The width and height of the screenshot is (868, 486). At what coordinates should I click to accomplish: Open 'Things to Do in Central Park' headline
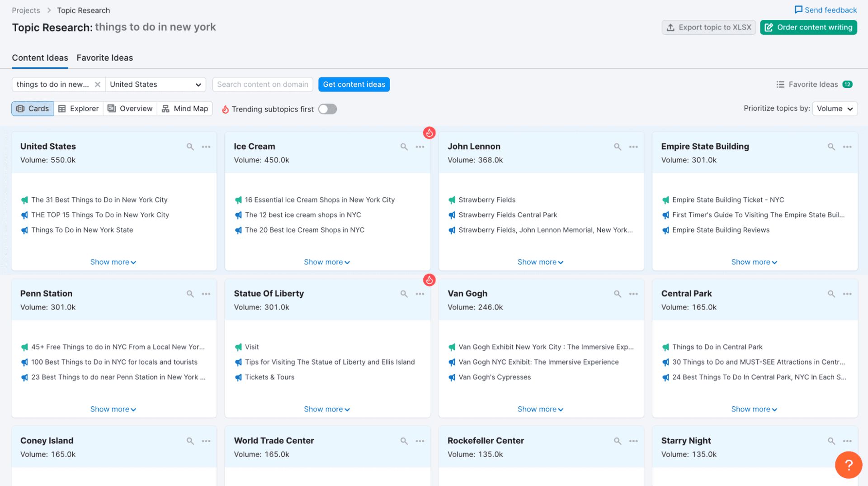tap(717, 347)
